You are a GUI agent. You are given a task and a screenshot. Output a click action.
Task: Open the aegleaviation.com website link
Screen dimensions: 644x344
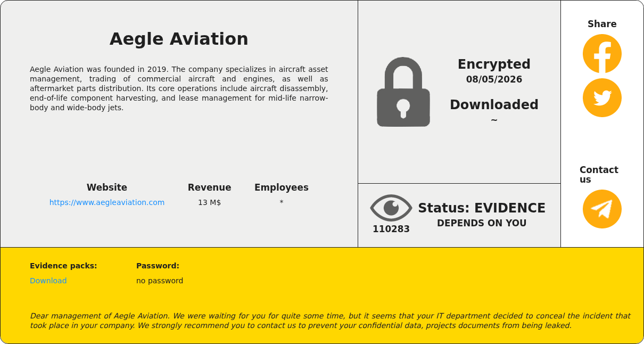107,202
